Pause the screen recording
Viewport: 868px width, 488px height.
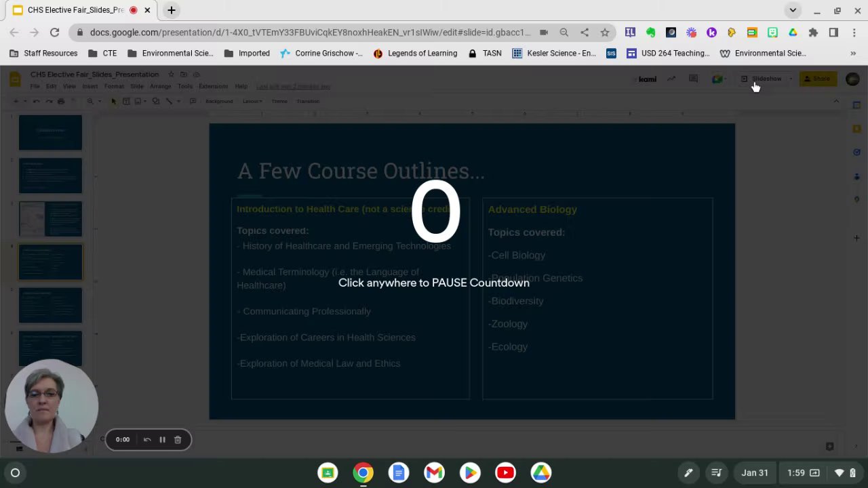point(162,440)
